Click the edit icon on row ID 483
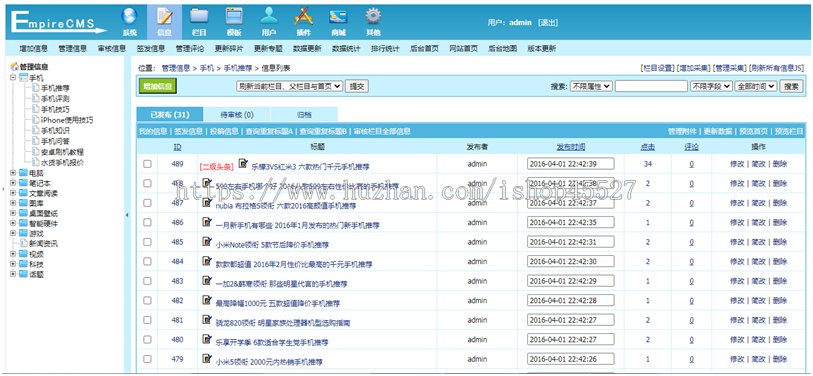Viewport: 813px width, 376px height. click(207, 281)
